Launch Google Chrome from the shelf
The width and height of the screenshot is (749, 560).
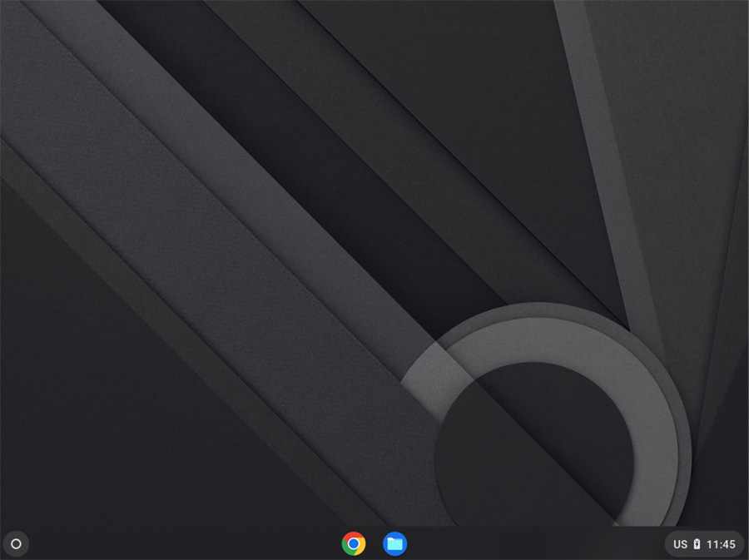pos(354,543)
